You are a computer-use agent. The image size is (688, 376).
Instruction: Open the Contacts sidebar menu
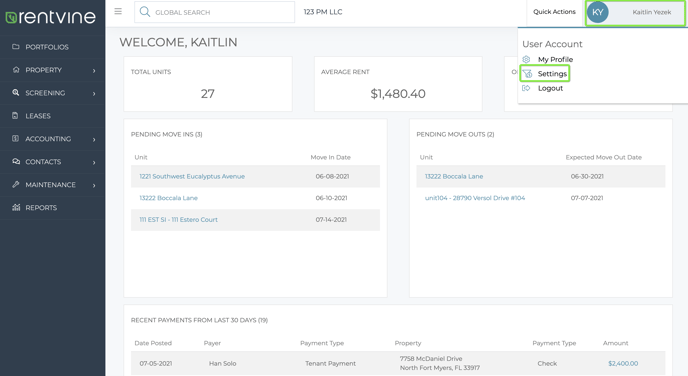pos(52,162)
